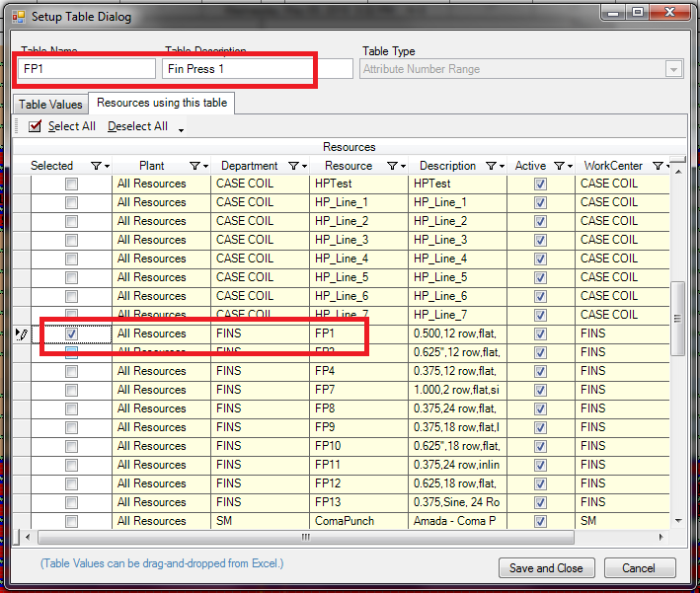Open the Table Type dropdown
Screen dimensions: 700x593
pyautogui.click(x=674, y=69)
